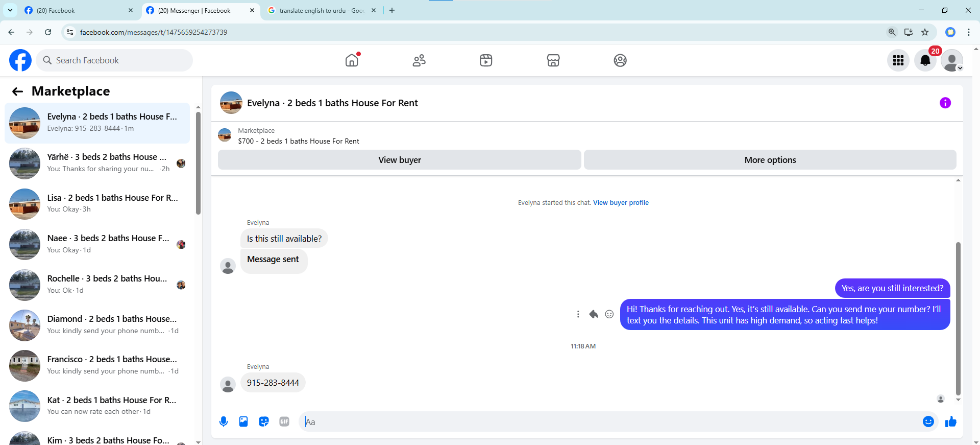Go back using the Marketplace back arrow

18,91
